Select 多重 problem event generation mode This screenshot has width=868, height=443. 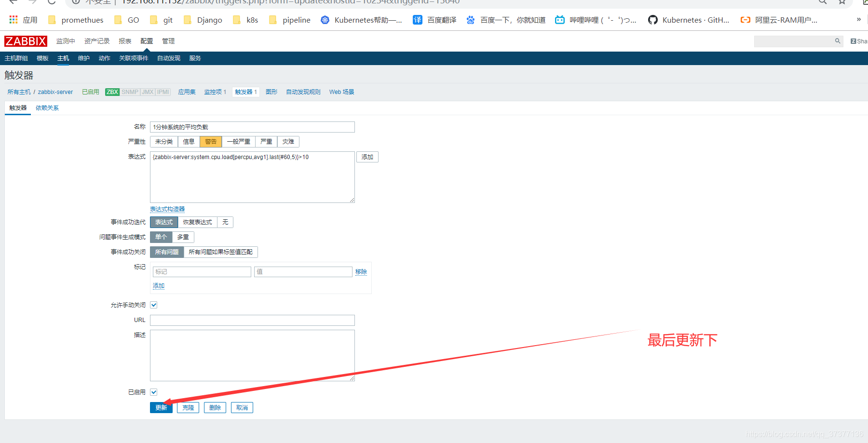tap(183, 237)
